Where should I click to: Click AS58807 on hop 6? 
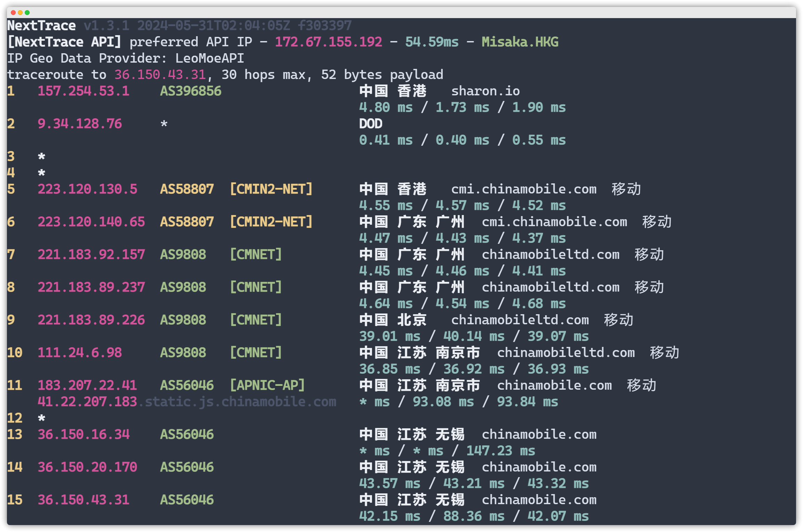[187, 222]
